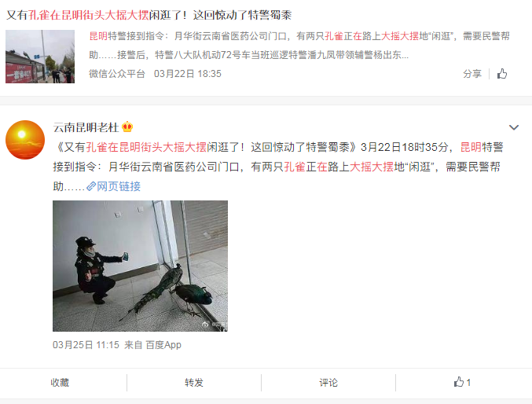Click post timestamp 03月25日 11:15
Viewport: 532px width, 404px height.
point(86,345)
